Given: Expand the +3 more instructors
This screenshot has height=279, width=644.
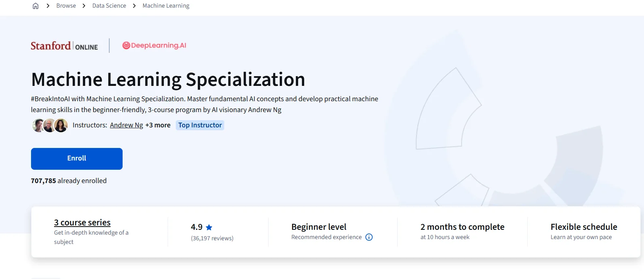Looking at the screenshot, I should coord(158,125).
